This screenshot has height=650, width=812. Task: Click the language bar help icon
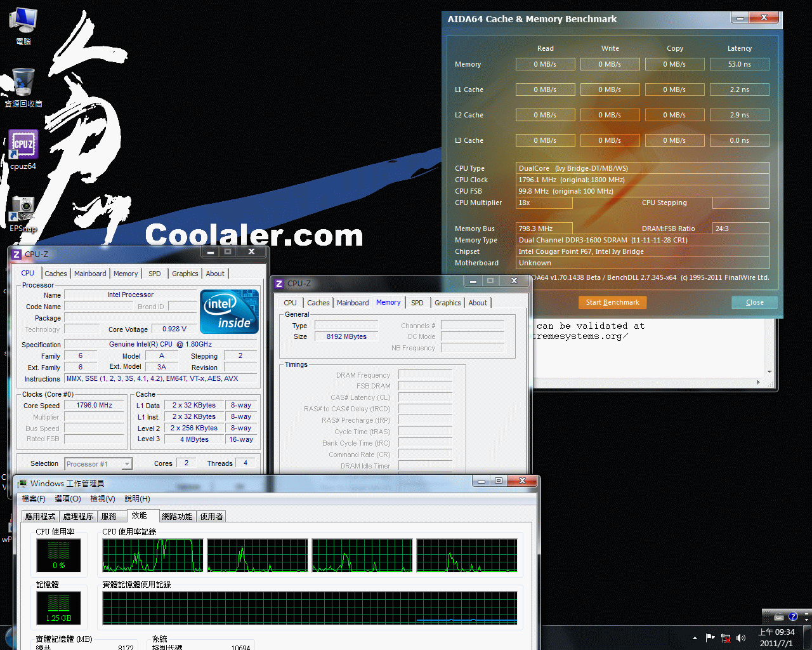pyautogui.click(x=793, y=616)
